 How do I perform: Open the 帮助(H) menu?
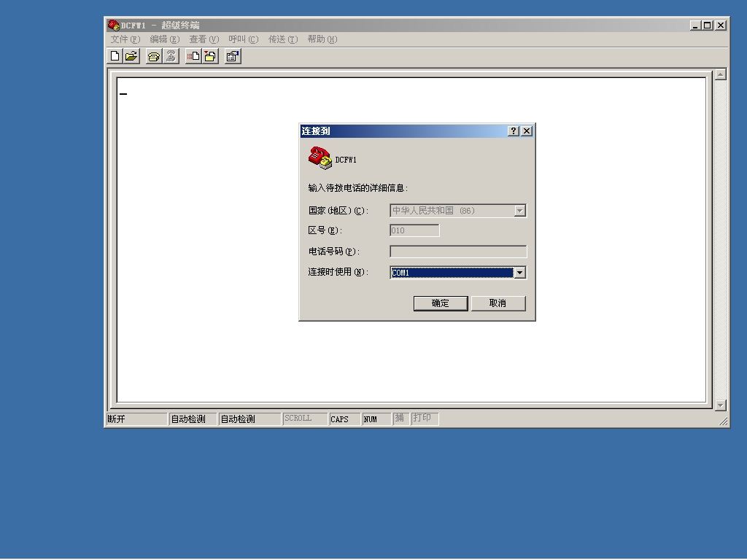(322, 39)
